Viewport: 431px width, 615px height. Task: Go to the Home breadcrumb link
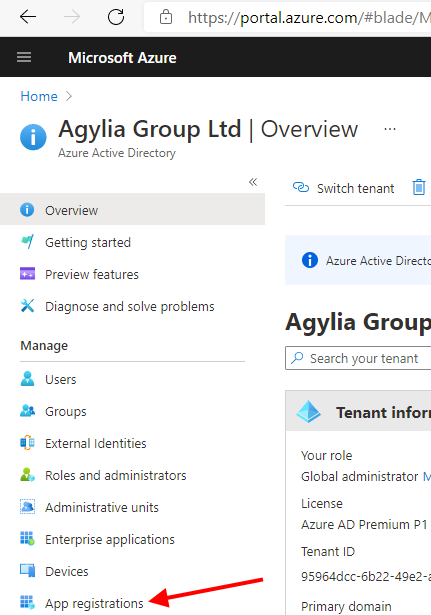click(39, 96)
